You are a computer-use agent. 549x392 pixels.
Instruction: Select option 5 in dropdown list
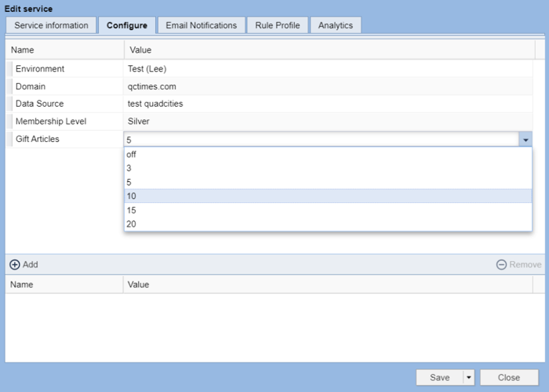pyautogui.click(x=129, y=182)
